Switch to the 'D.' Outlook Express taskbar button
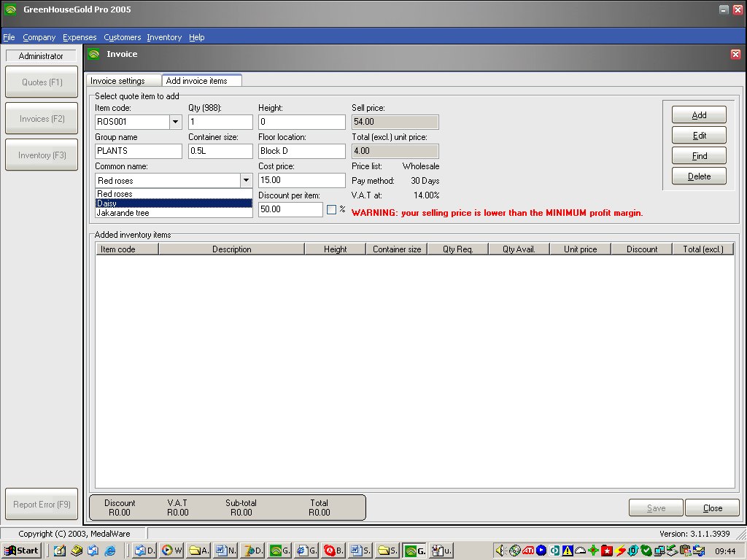Image resolution: width=747 pixels, height=560 pixels. [144, 551]
